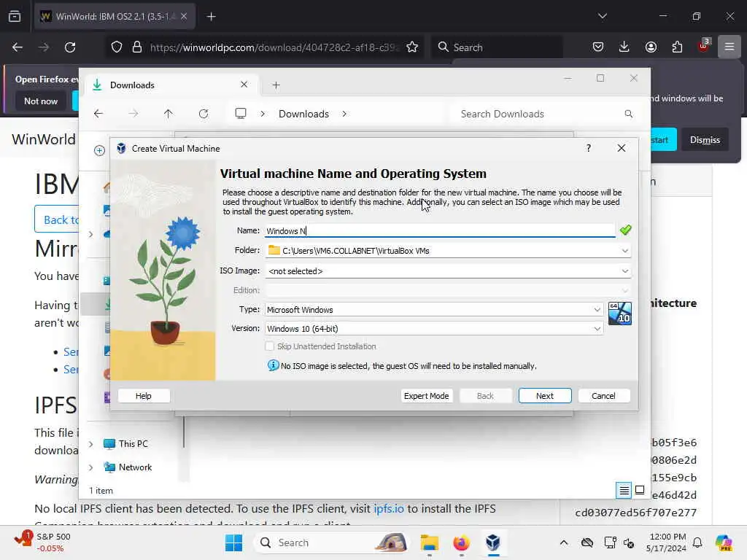Click the Firefox View icon
Viewport: 747px width, 560px height.
[x=15, y=17]
